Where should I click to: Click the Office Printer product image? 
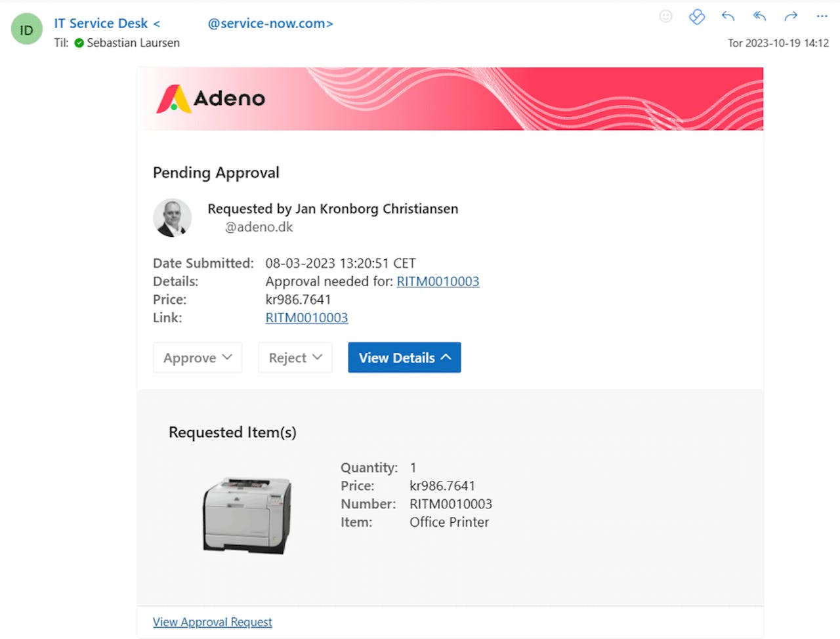[x=247, y=514]
